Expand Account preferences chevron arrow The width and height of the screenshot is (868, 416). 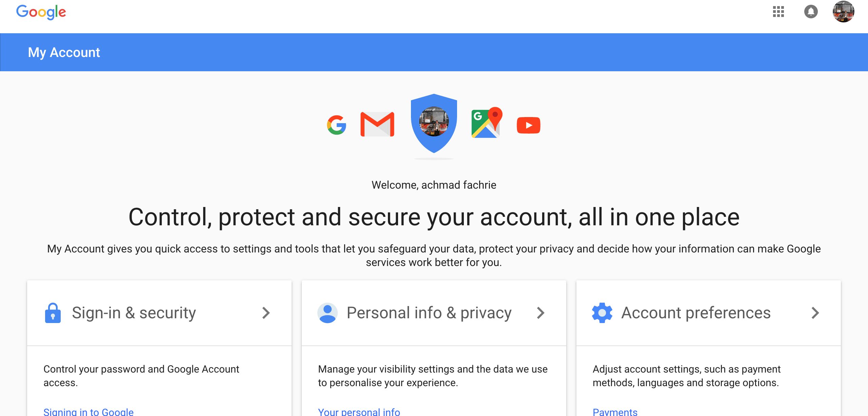[815, 313]
